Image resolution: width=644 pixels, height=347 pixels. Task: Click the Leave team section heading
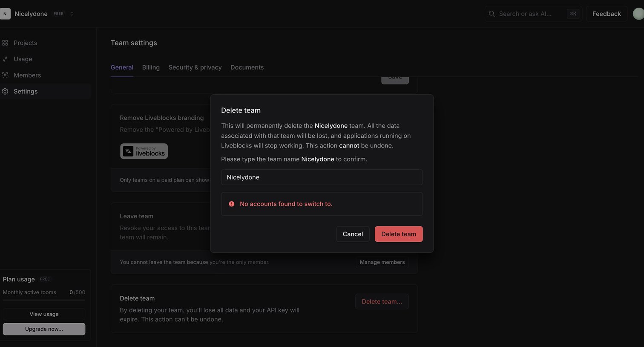[x=137, y=216]
